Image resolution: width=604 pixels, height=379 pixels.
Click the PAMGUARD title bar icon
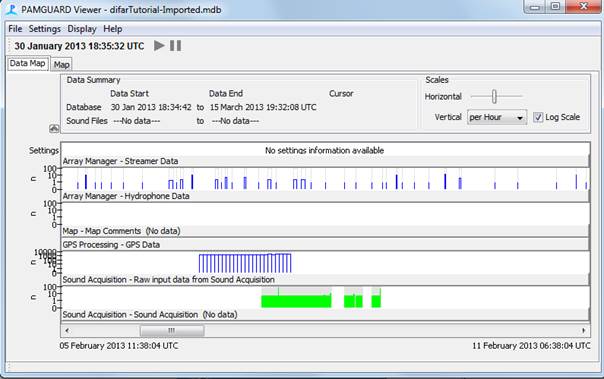(x=12, y=10)
